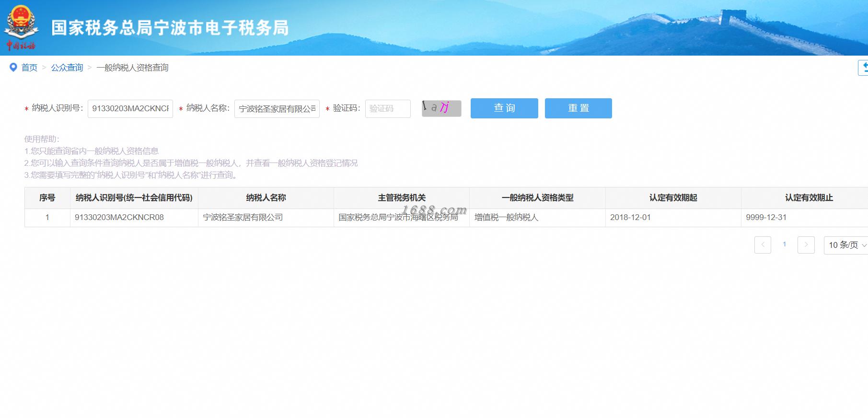Go to previous page arrow
This screenshot has width=868, height=418.
click(763, 245)
